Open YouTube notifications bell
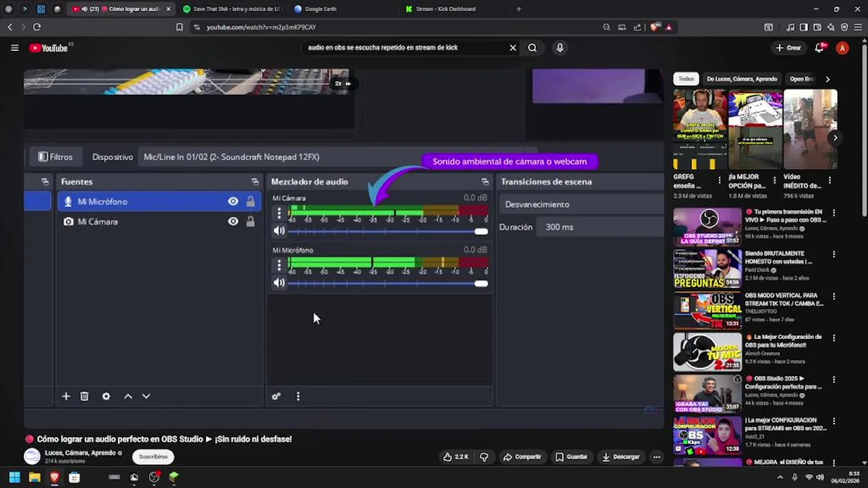Screen dimensions: 868x488 (820, 48)
